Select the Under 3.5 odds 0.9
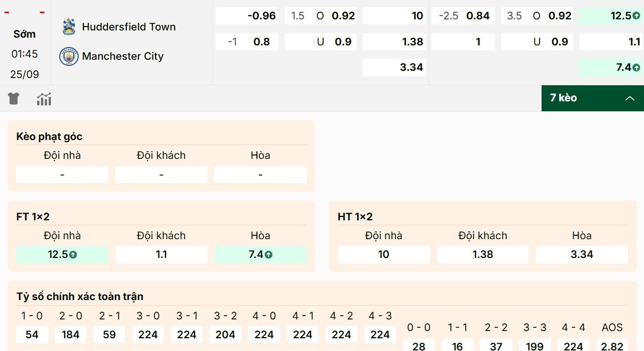 point(536,41)
